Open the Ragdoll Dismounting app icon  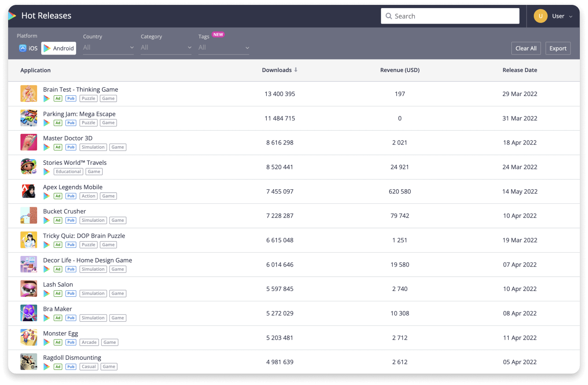click(x=29, y=362)
